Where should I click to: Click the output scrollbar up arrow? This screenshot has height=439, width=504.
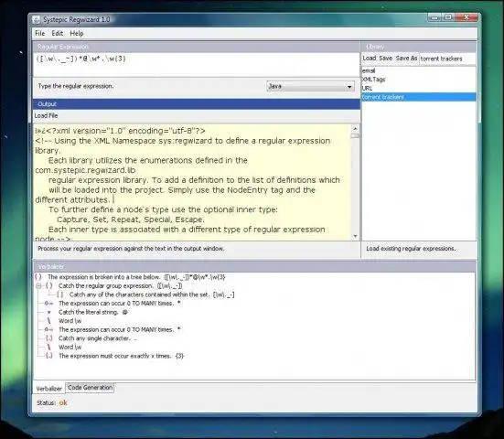tap(355, 129)
